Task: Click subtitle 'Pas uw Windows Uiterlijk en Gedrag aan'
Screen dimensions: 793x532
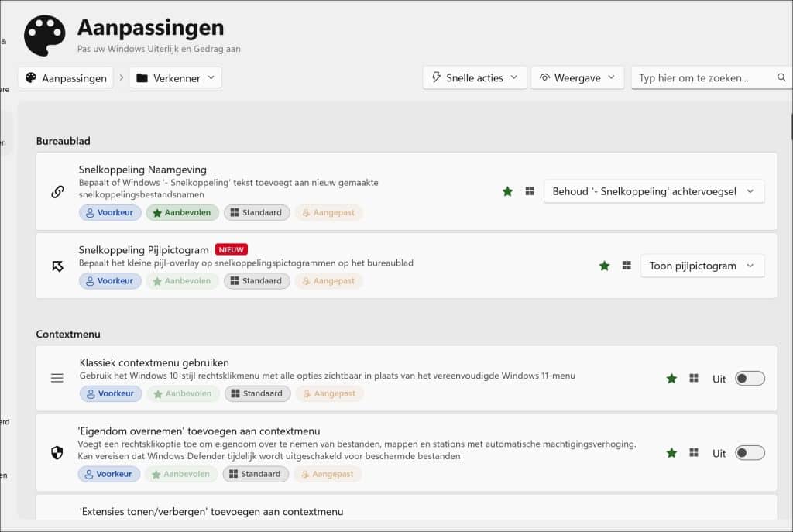Action: click(x=159, y=49)
